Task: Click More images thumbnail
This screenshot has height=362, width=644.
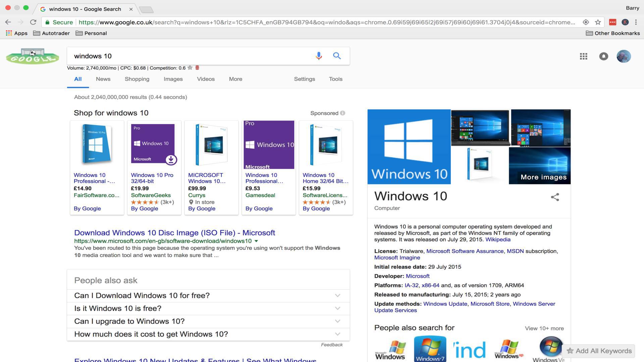Action: tap(540, 166)
